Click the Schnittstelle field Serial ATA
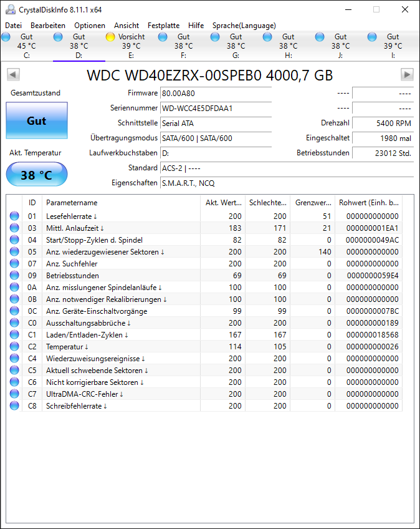 pyautogui.click(x=216, y=123)
